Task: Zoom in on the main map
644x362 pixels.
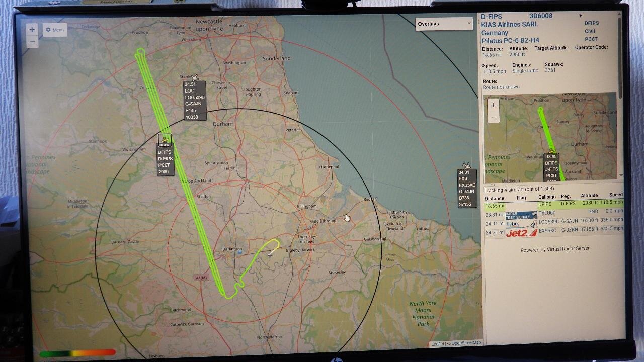Action: 32,30
